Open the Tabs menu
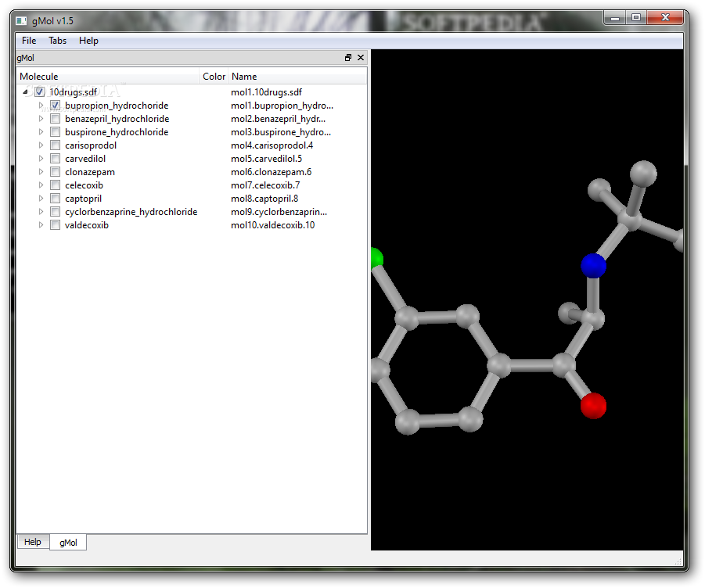705x588 pixels. 58,41
